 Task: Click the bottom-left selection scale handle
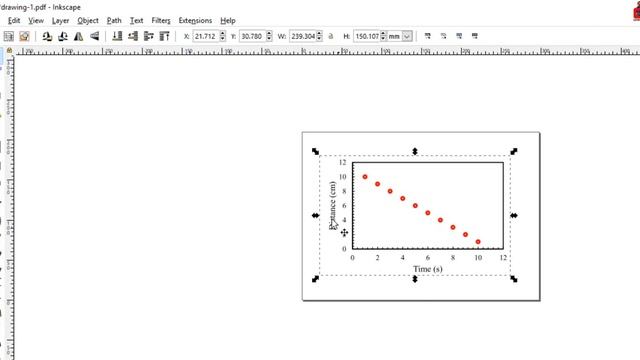316,279
